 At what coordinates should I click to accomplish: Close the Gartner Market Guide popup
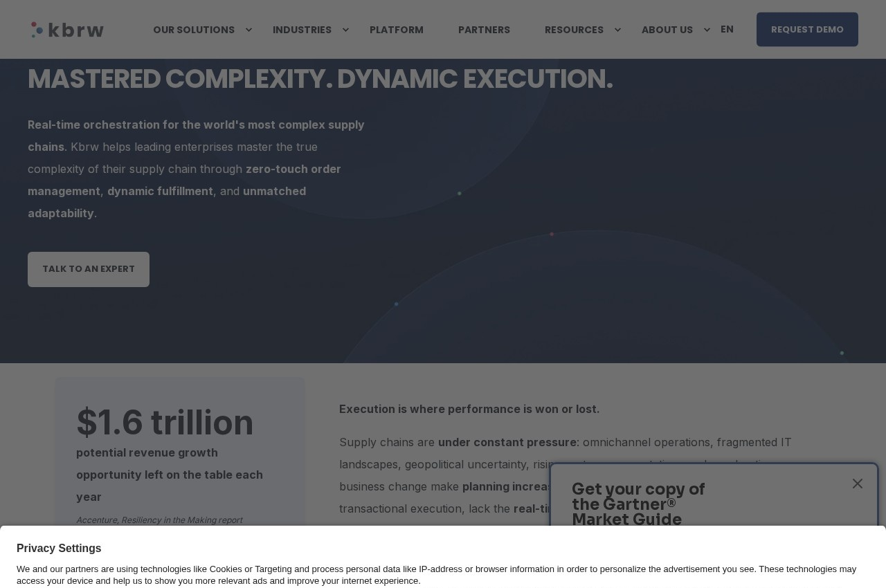(x=858, y=484)
